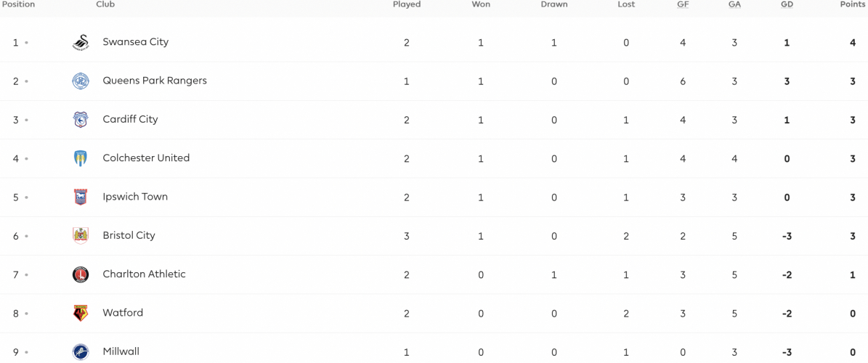Open the Ipswich Town crest icon

coord(81,197)
